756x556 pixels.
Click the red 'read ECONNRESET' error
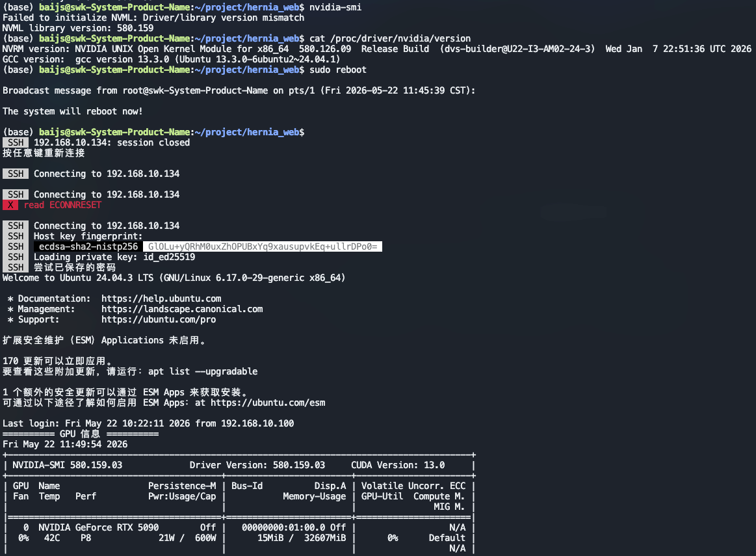pyautogui.click(x=62, y=205)
